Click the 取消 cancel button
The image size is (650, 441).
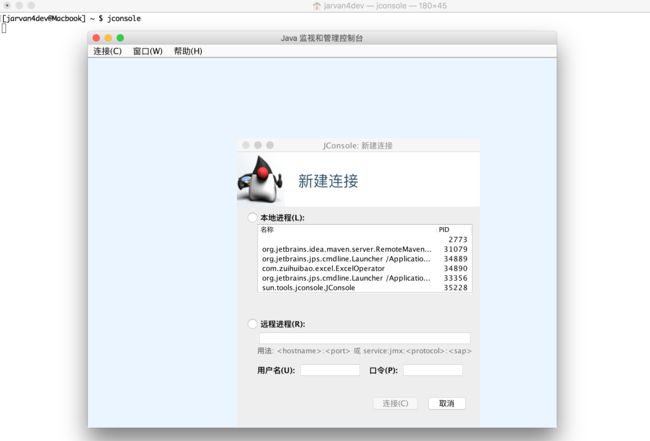[x=446, y=403]
